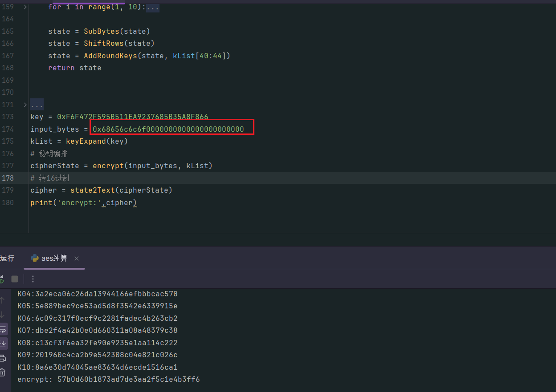Select the 运行 tool window tab
The height and width of the screenshot is (392, 556).
(x=7, y=259)
